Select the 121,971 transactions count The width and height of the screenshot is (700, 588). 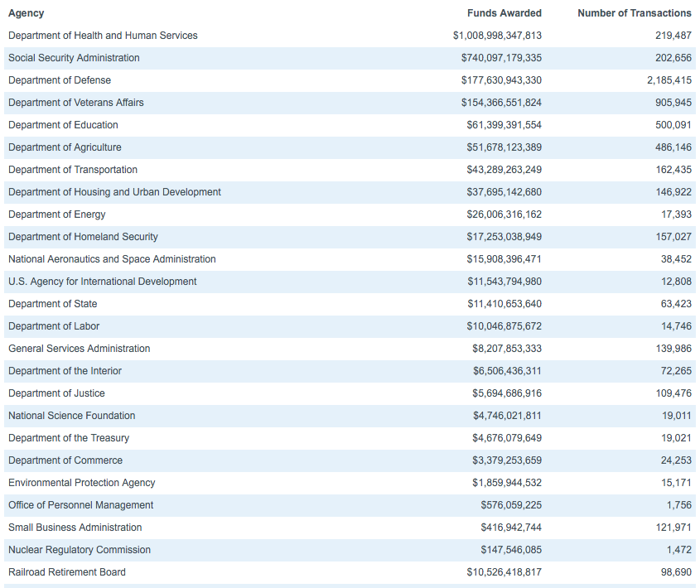click(x=673, y=527)
